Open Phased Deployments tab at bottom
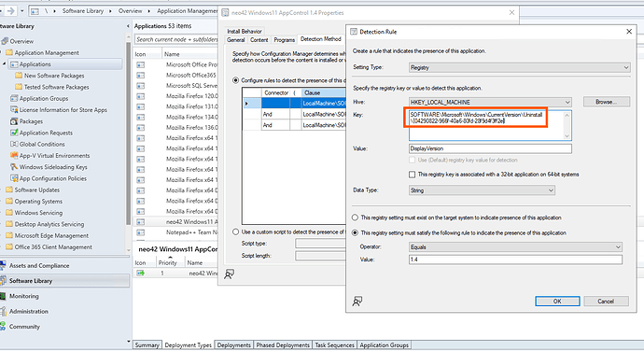This screenshot has width=644, height=351. click(283, 345)
